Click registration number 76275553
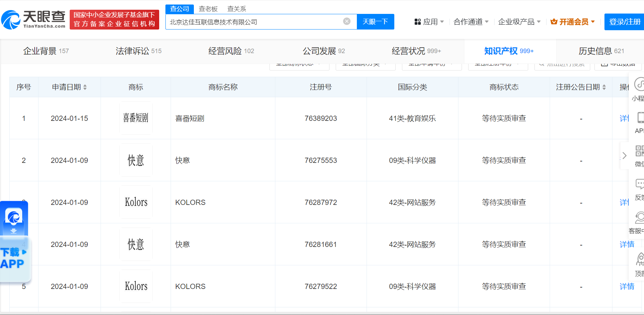The height and width of the screenshot is (315, 644). point(321,160)
